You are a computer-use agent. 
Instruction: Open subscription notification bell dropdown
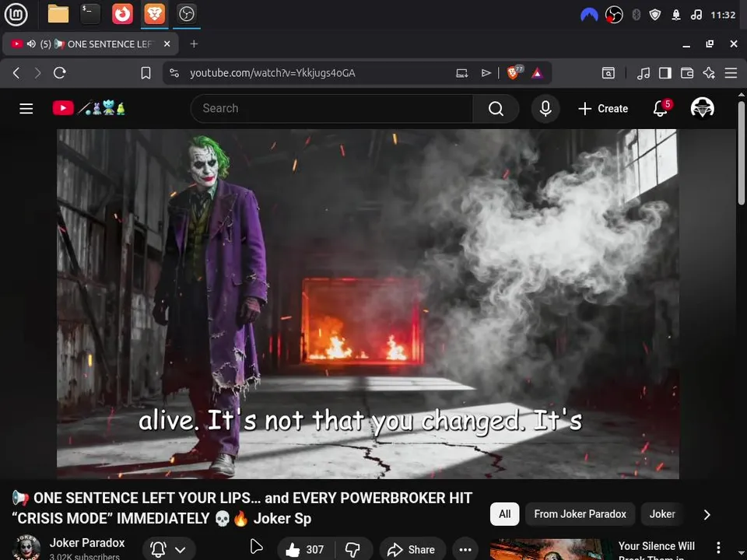point(169,550)
